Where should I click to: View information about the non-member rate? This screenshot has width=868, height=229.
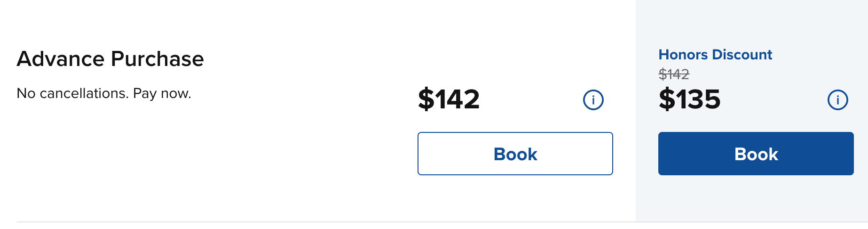point(593,100)
